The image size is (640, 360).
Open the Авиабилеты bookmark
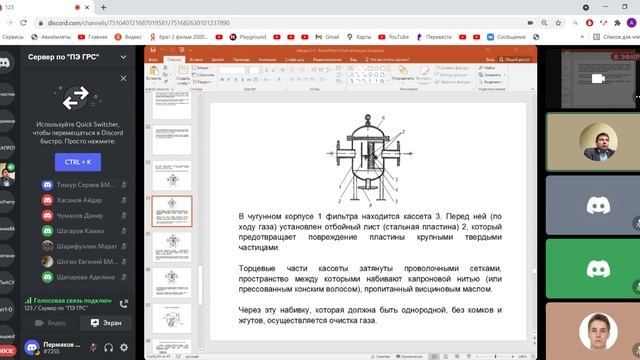(51, 37)
